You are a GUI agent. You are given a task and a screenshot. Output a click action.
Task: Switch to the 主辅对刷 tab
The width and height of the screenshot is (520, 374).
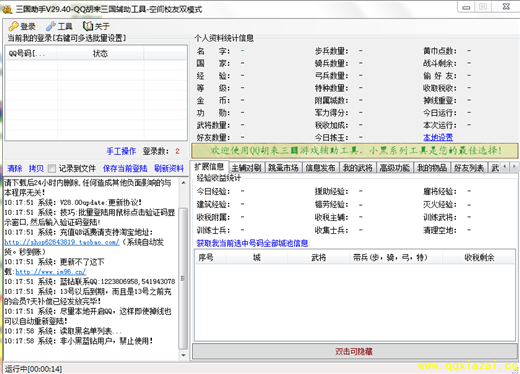[246, 168]
